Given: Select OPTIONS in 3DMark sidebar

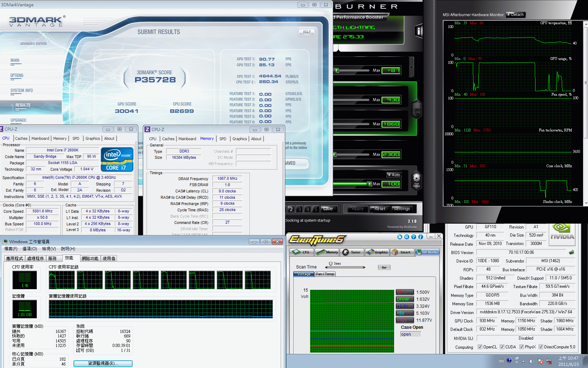Looking at the screenshot, I should [x=17, y=75].
